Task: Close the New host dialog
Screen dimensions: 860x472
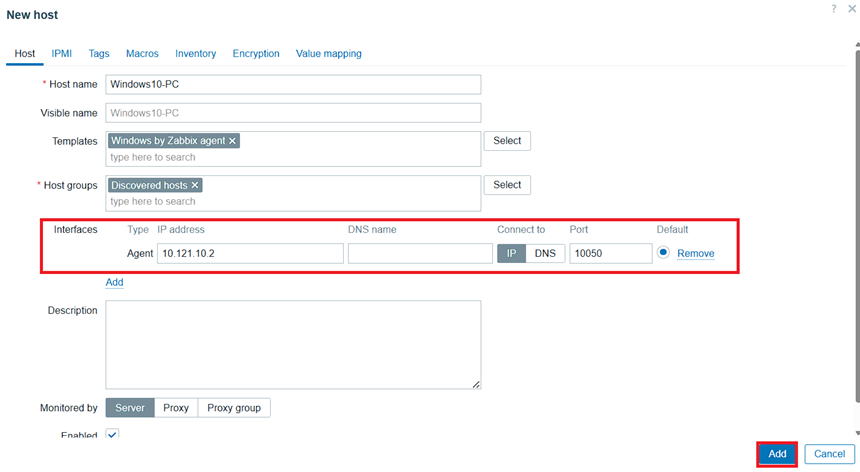Action: (x=852, y=8)
